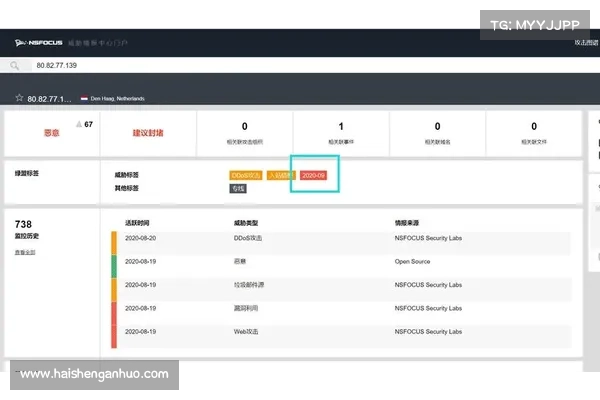This screenshot has height=400, width=600.
Task: Click the NSFOCUS logo in header
Action: click(39, 43)
